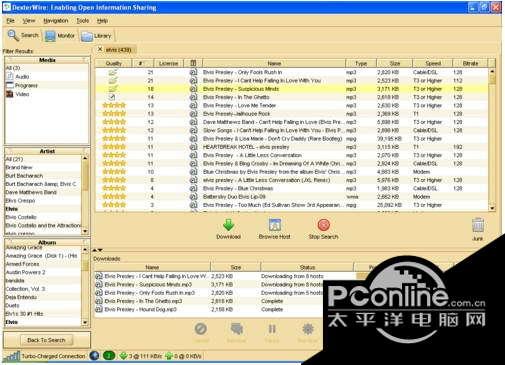Viewport: 505px width, 365px height.
Task: Click the Junk trash can icon
Action: (x=478, y=226)
